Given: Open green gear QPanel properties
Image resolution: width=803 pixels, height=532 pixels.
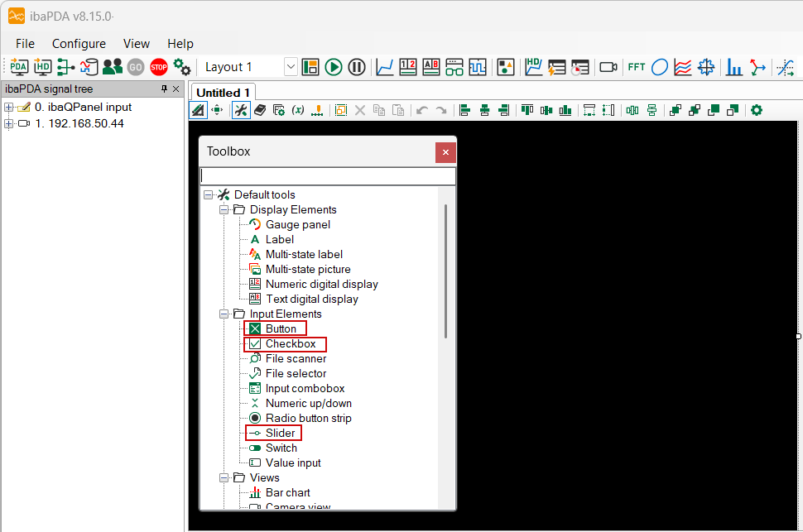Looking at the screenshot, I should pyautogui.click(x=757, y=110).
